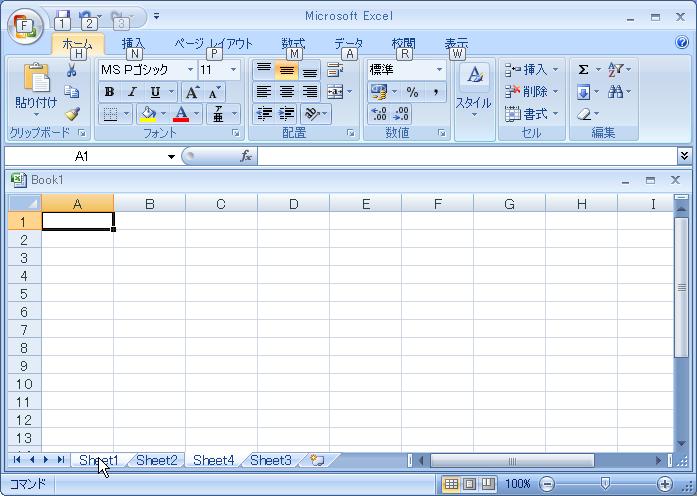Image resolution: width=697 pixels, height=496 pixels.
Task: Click zoom out minus button
Action: [x=547, y=484]
